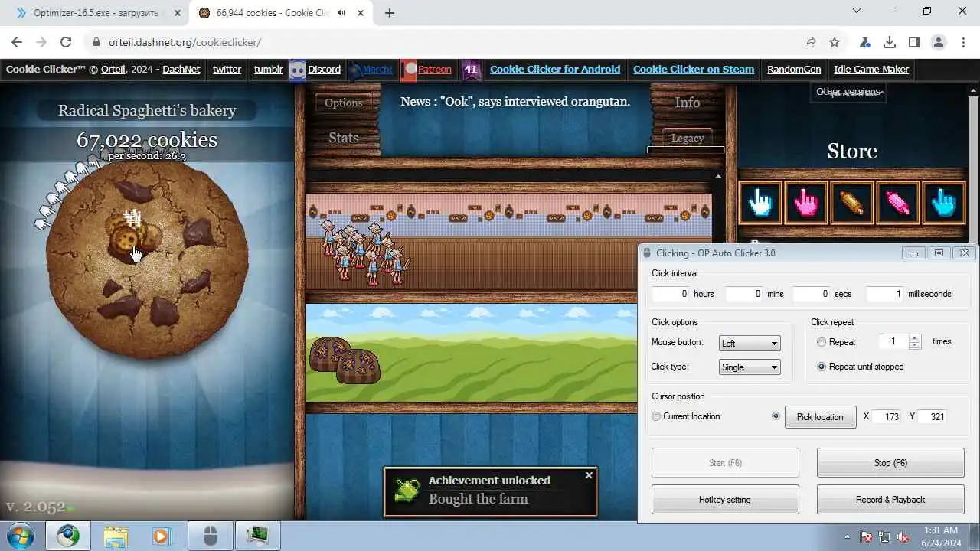Open the tumblr link
The image size is (980, 551).
click(268, 69)
